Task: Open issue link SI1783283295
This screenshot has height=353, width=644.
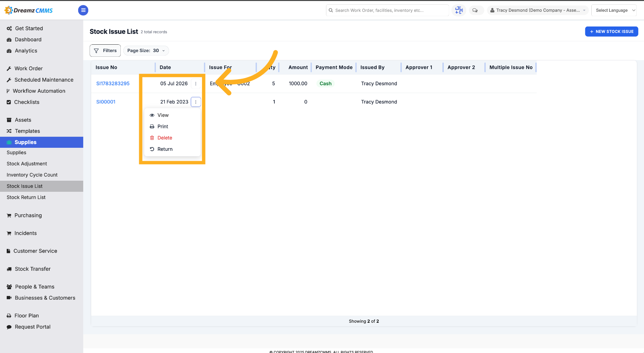Action: 113,84
